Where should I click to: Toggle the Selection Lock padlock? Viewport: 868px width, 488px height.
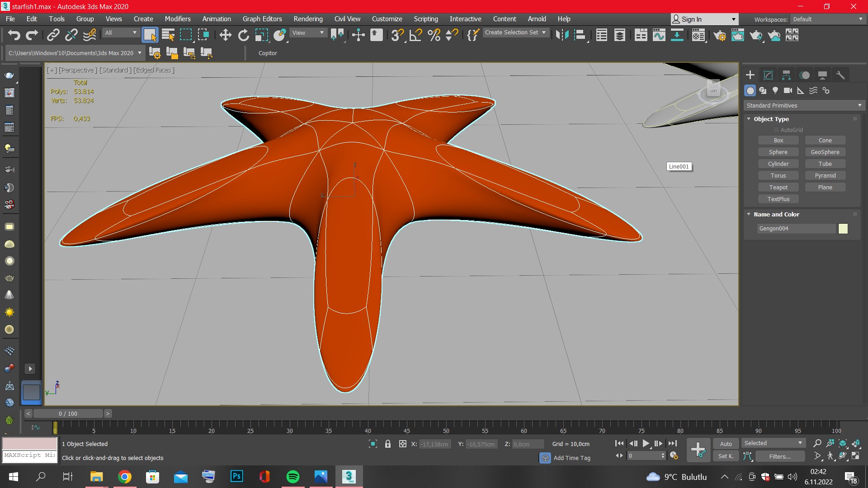388,444
